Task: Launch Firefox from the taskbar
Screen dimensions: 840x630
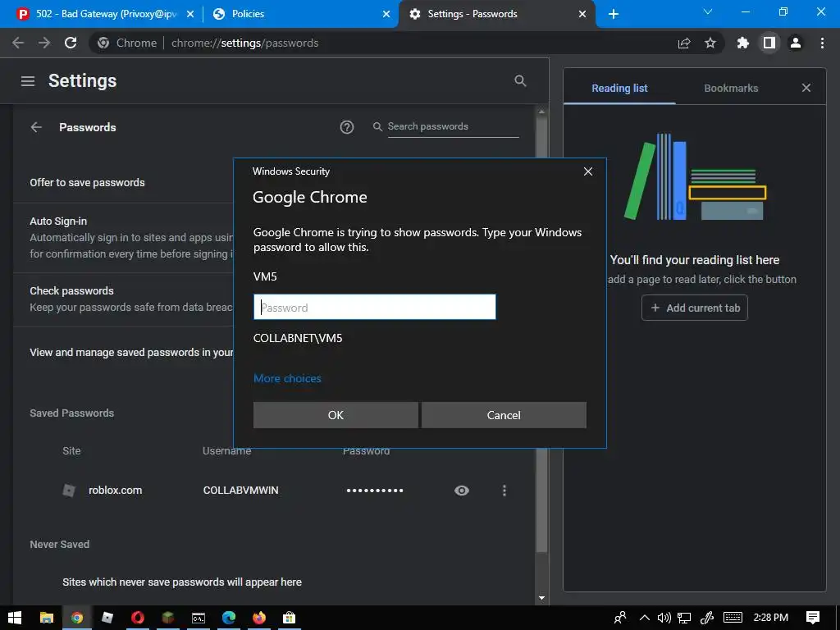Action: coord(258,618)
